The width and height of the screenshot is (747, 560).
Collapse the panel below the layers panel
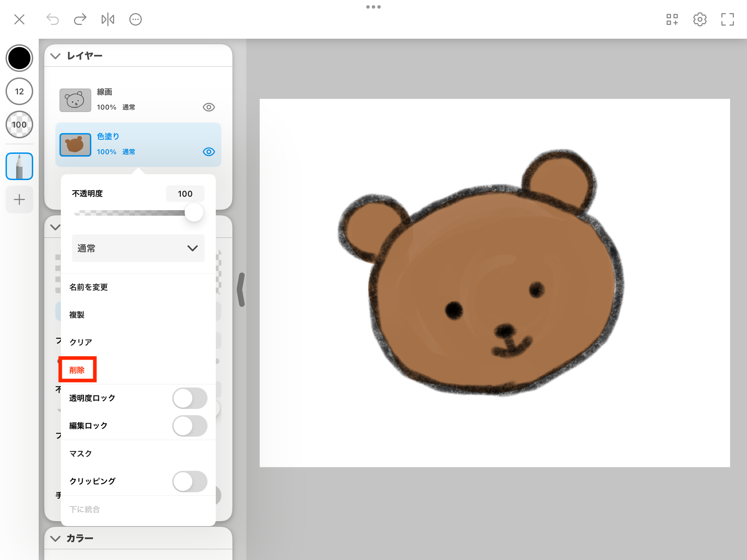(x=55, y=227)
